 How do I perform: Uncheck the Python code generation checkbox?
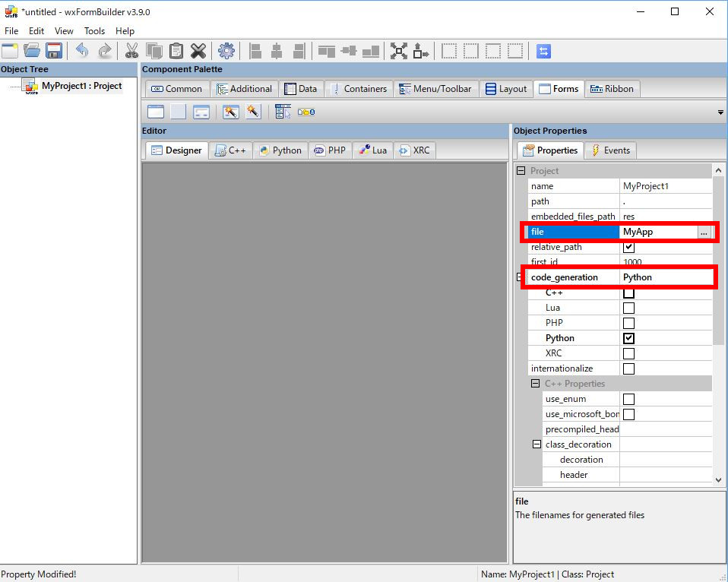pyautogui.click(x=628, y=338)
